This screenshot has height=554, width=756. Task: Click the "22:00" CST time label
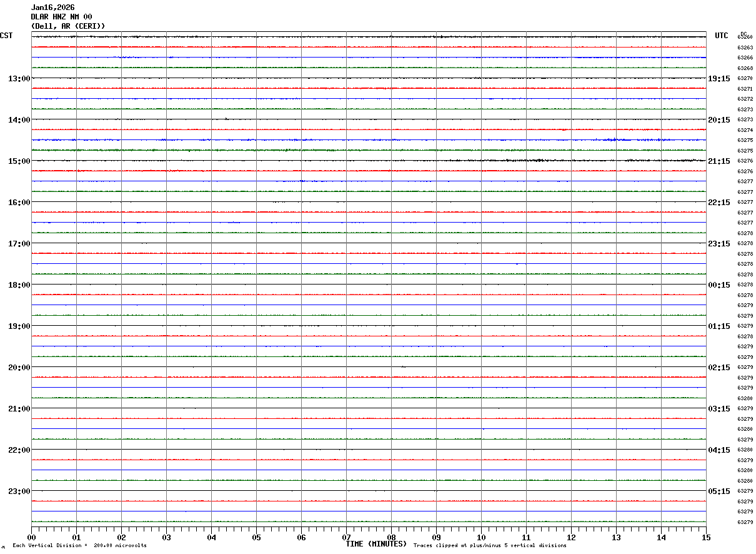click(x=19, y=450)
